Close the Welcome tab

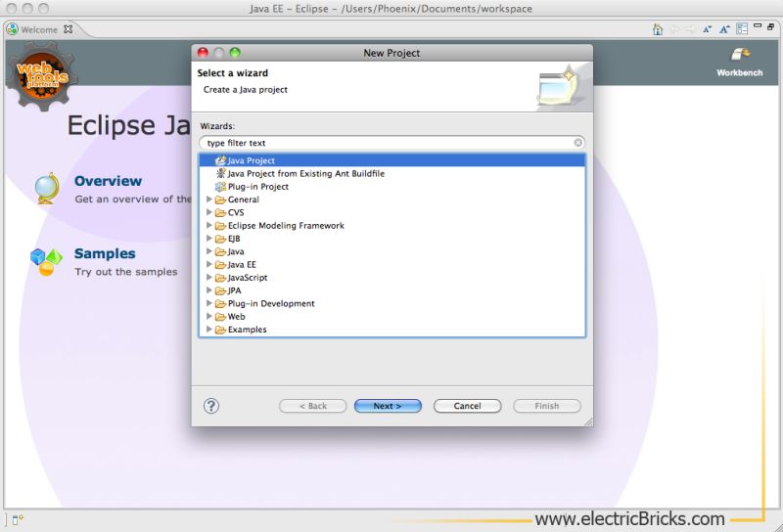click(x=68, y=29)
